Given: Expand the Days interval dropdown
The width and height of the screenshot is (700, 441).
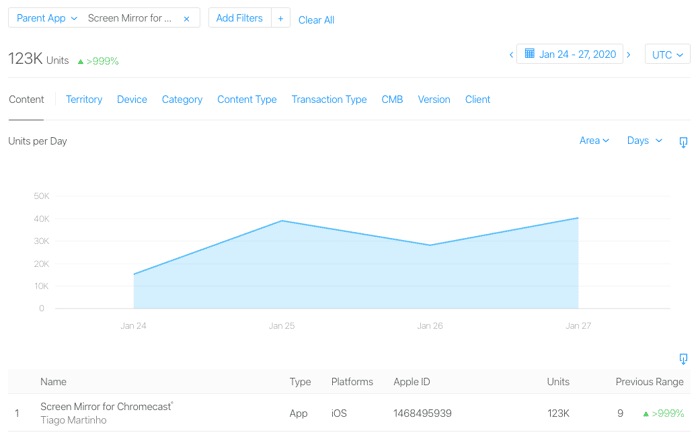Looking at the screenshot, I should tap(645, 141).
